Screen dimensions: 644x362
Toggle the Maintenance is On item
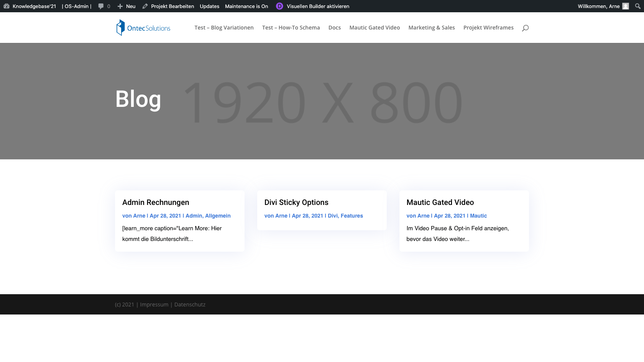coord(246,6)
